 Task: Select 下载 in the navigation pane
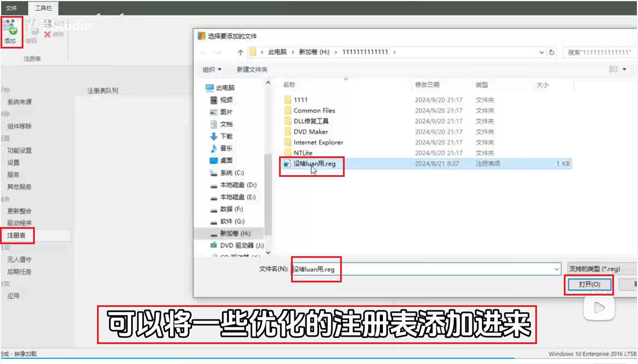(226, 136)
